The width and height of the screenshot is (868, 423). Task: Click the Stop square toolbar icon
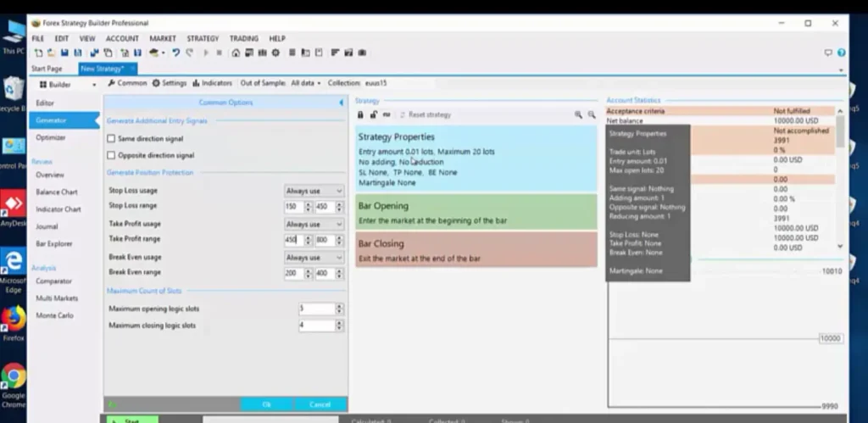click(220, 53)
